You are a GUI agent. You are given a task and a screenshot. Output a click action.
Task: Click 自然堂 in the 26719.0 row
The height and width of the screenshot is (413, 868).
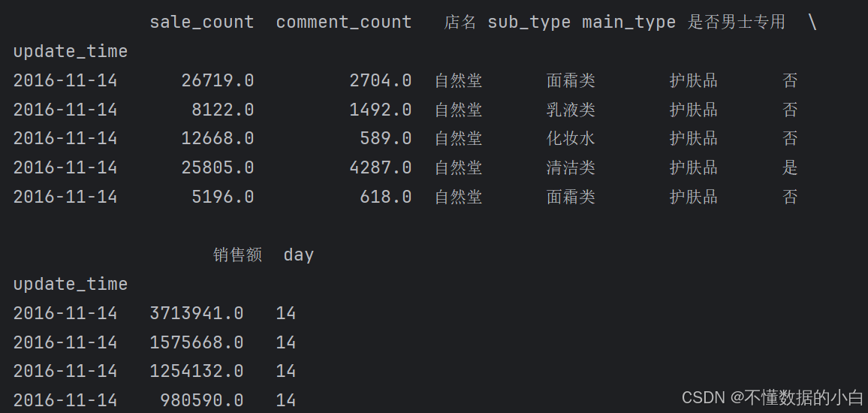tap(458, 81)
